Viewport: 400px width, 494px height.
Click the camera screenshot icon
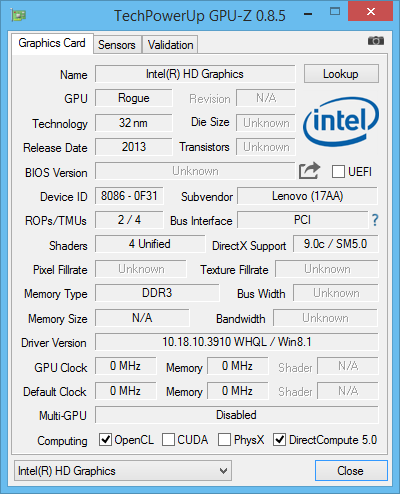(x=376, y=41)
